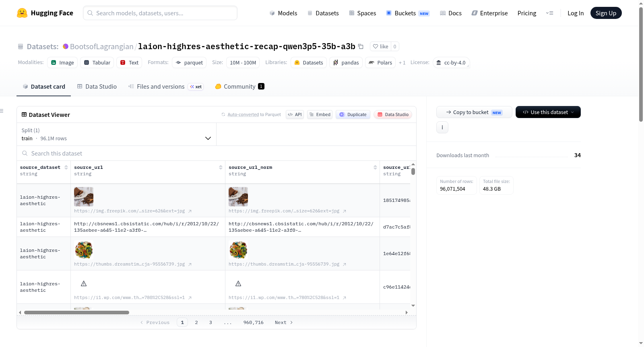
Task: Open the first row coffee image thumbnail
Action: pos(84,197)
